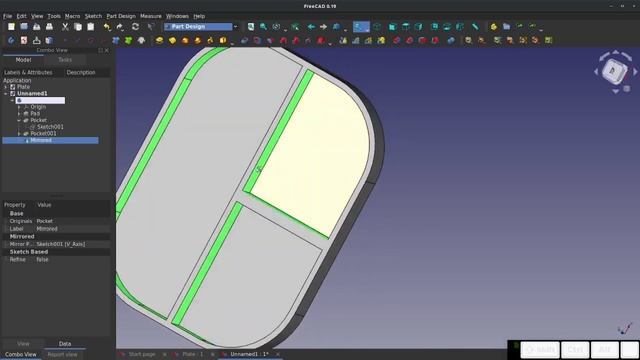Click the Description column header
Image resolution: width=640 pixels, height=360 pixels.
(81, 72)
